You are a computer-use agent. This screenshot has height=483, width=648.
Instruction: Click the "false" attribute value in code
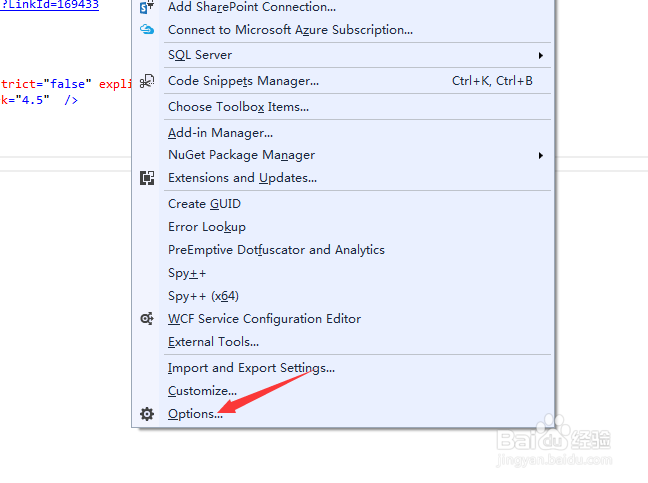[x=67, y=84]
